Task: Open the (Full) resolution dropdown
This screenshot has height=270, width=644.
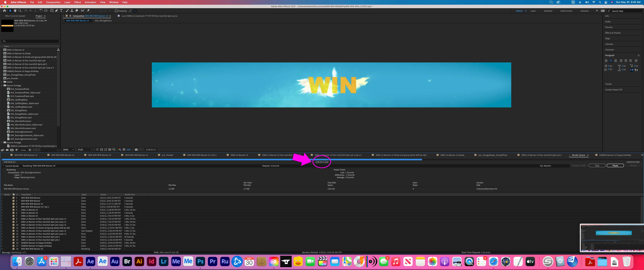Action: point(85,149)
